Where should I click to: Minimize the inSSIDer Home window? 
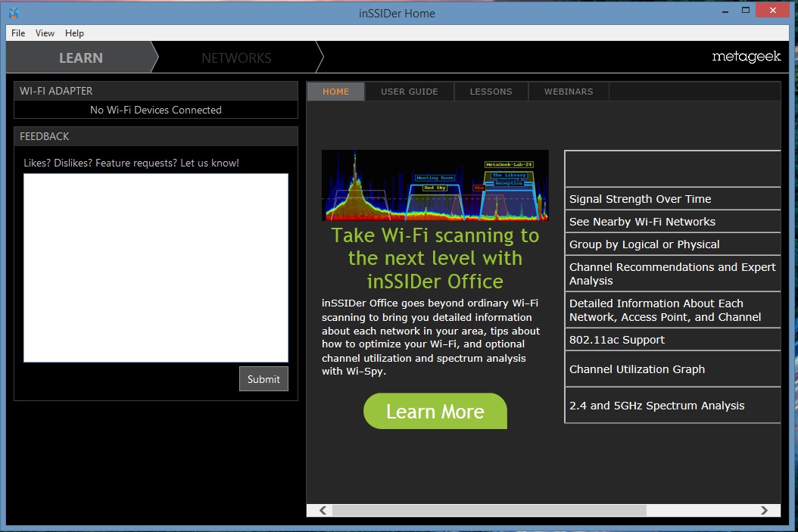click(x=725, y=11)
